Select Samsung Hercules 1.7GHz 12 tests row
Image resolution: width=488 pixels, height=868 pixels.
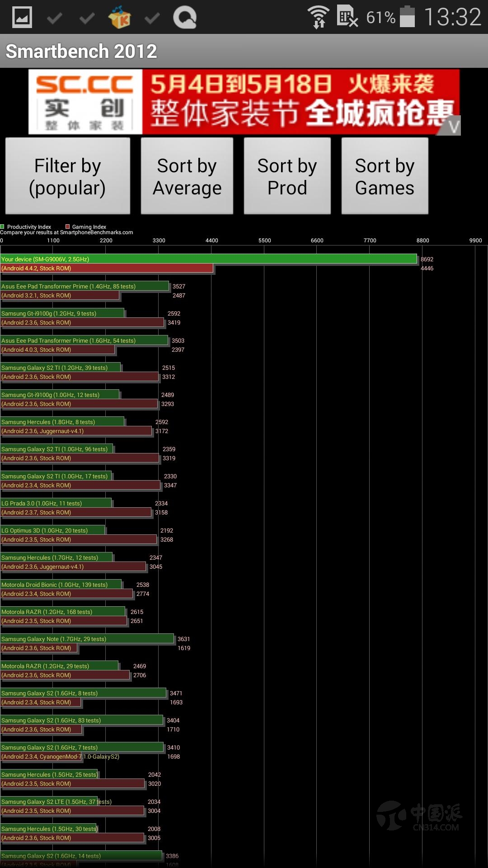tap(56, 557)
